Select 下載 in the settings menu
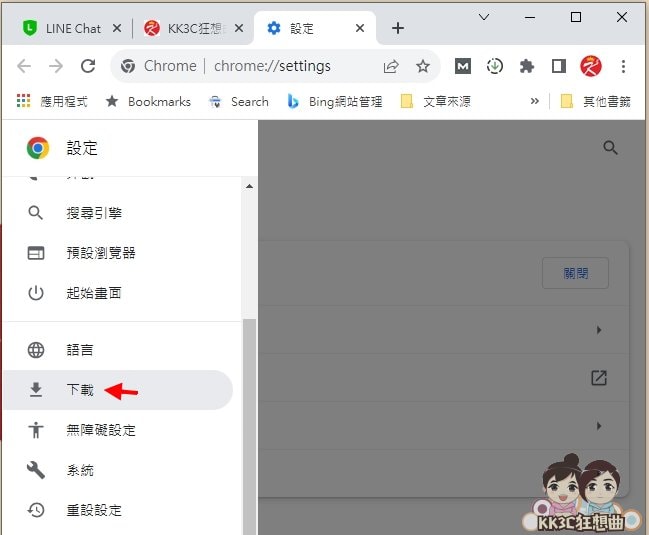Viewport: 649px width, 535px height. pos(118,390)
